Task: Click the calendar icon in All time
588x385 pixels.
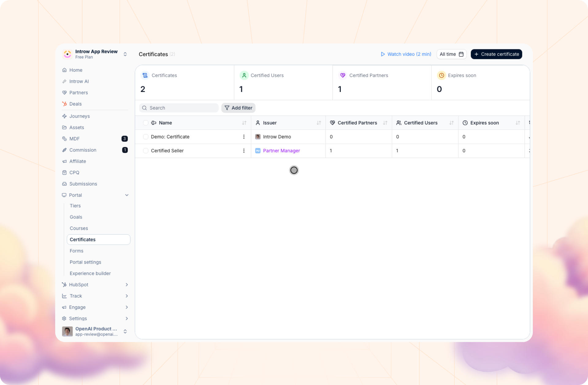Action: 461,54
